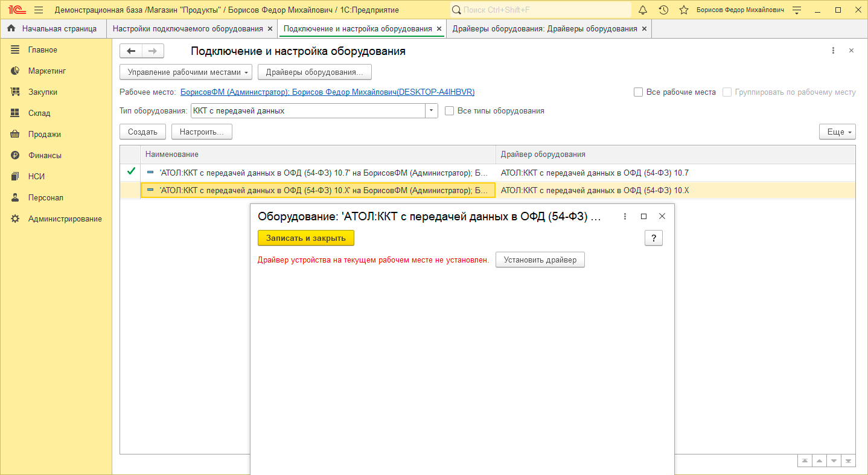
Task: Open the Главное section
Action: click(x=43, y=49)
